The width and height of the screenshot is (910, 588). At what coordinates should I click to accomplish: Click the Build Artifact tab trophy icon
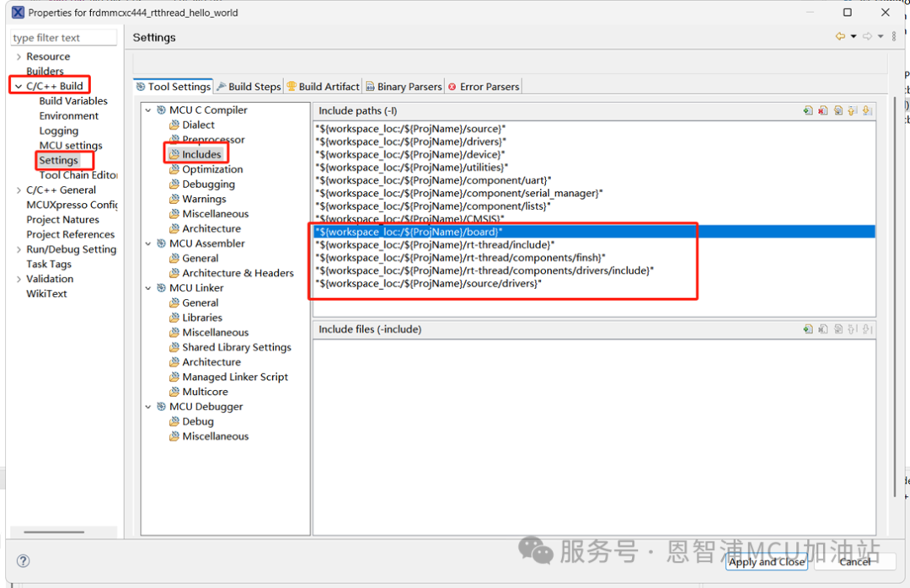tap(292, 87)
